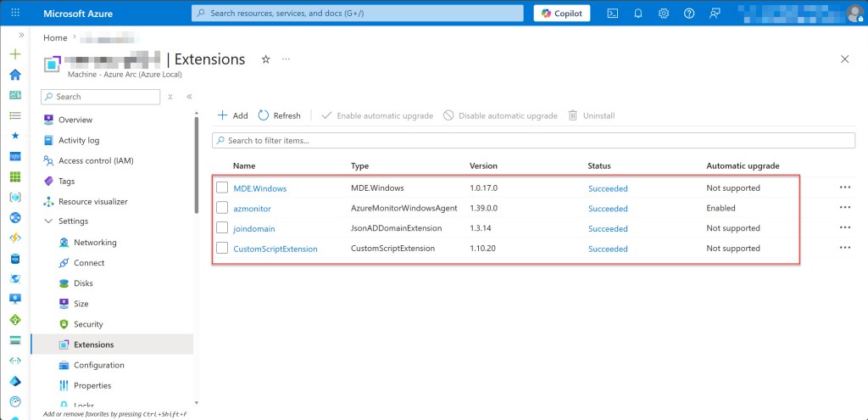Screen dimensions: 868x420
Task: Open the ellipsis menu for CustomScriptExtension row
Action: click(844, 249)
